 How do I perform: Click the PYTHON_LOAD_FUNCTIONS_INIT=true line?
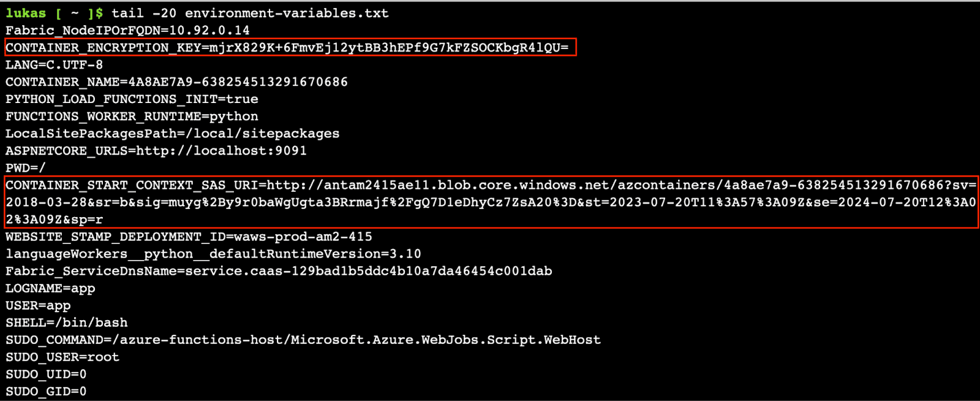[x=132, y=99]
